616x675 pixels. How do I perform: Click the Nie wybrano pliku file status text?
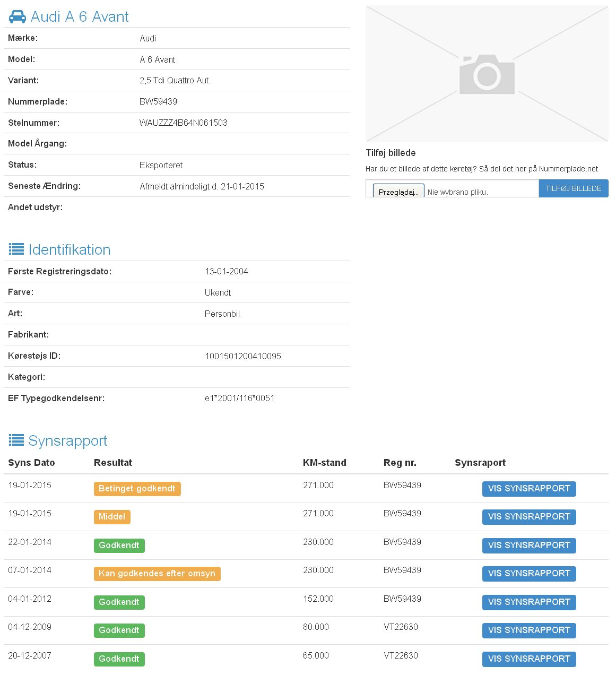click(x=458, y=192)
